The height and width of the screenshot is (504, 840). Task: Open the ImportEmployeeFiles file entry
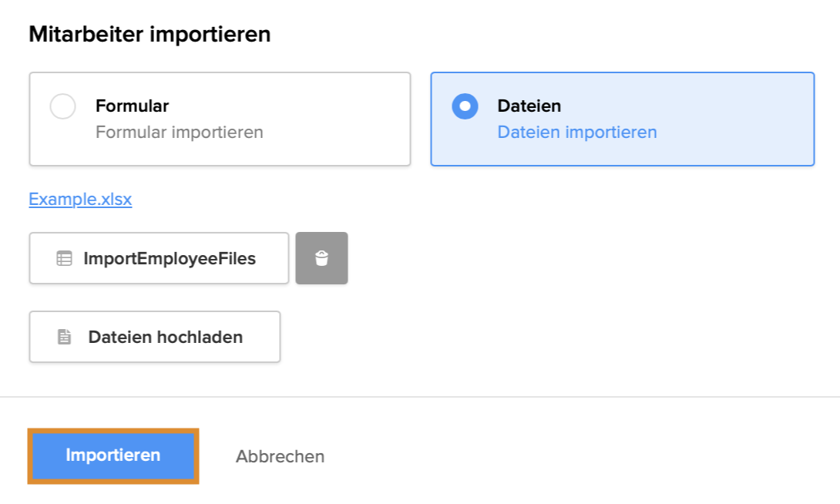159,259
